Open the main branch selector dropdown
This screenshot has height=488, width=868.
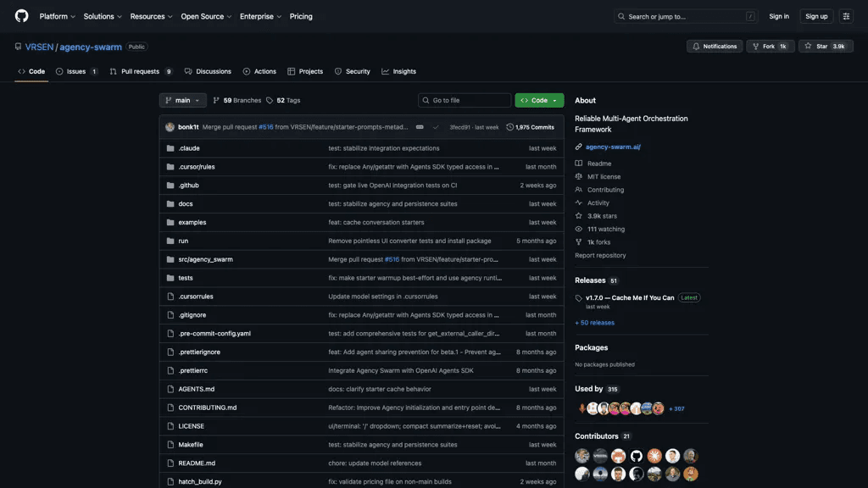coord(183,101)
